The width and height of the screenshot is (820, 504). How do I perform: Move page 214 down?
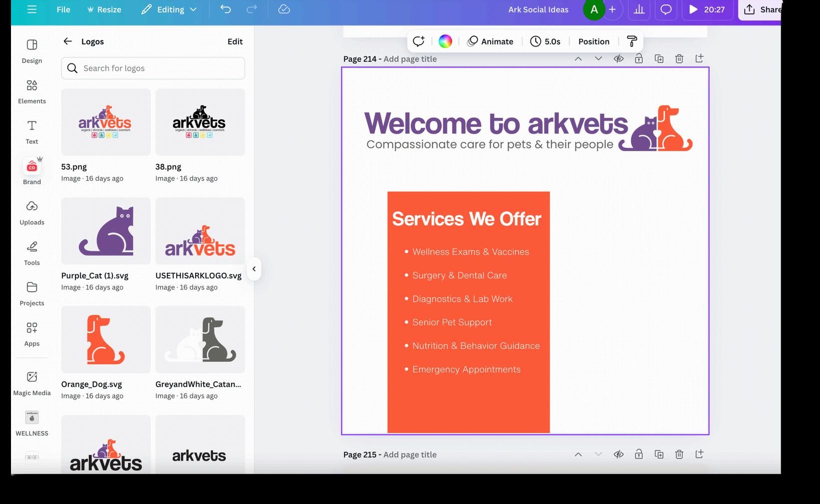point(598,59)
